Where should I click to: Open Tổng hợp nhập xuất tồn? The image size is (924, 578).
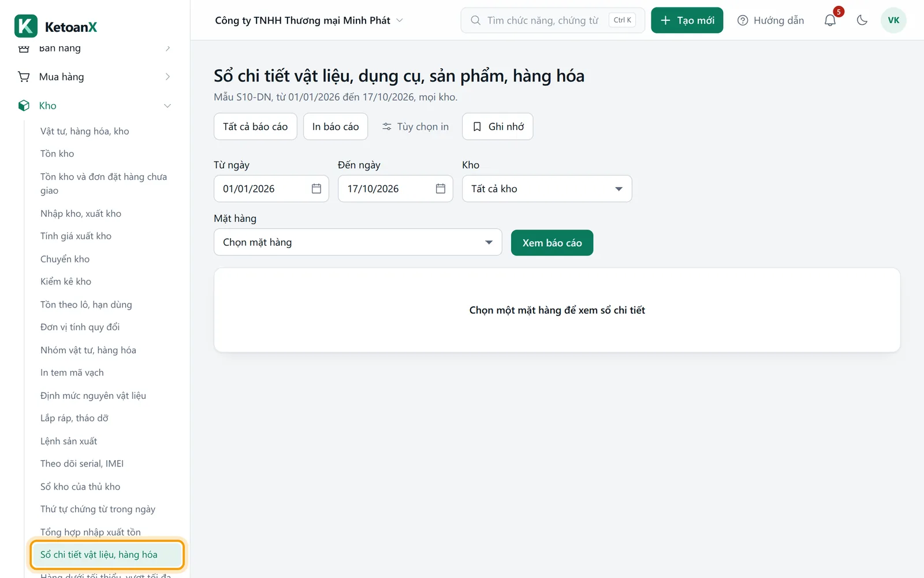91,532
